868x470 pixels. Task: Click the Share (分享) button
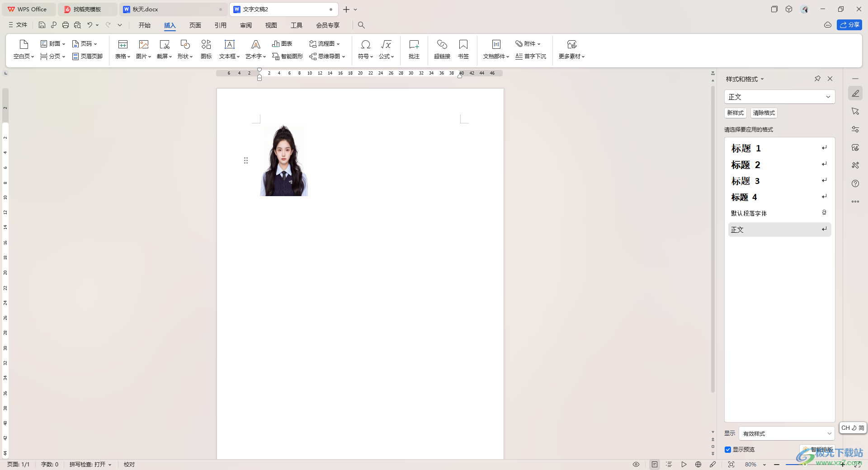click(x=849, y=25)
